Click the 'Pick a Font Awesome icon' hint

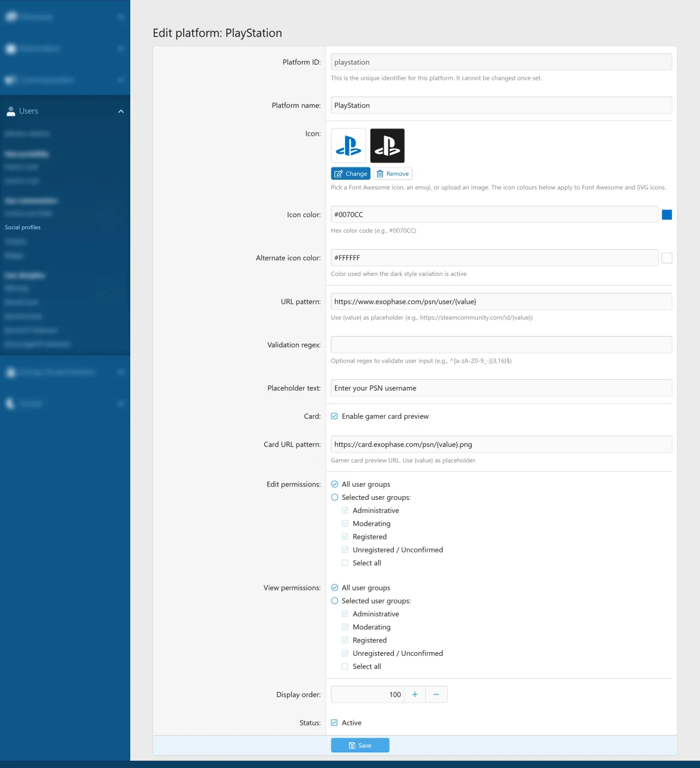498,188
